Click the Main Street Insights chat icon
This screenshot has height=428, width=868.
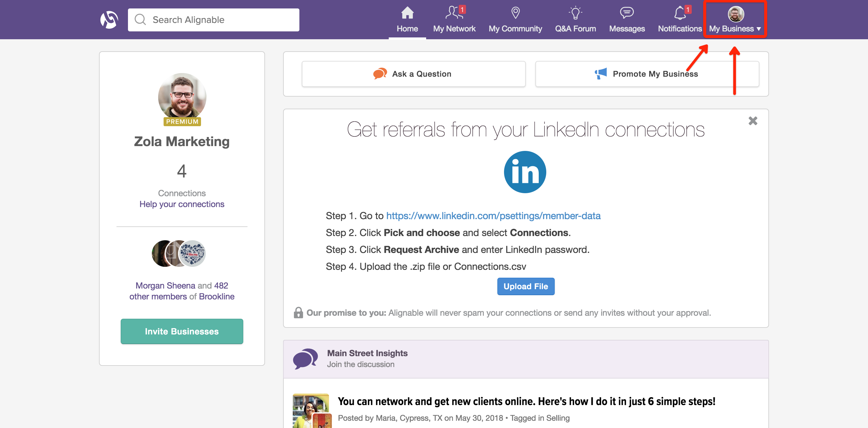pos(305,359)
